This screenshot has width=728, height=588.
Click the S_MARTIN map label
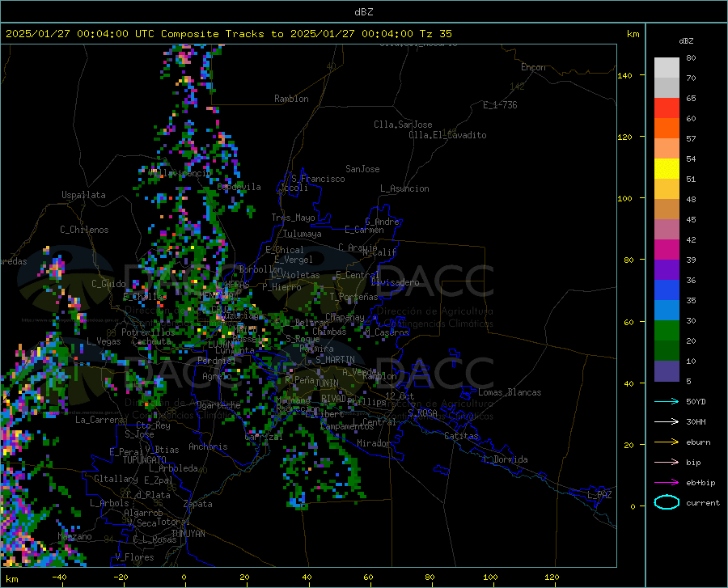(335, 360)
